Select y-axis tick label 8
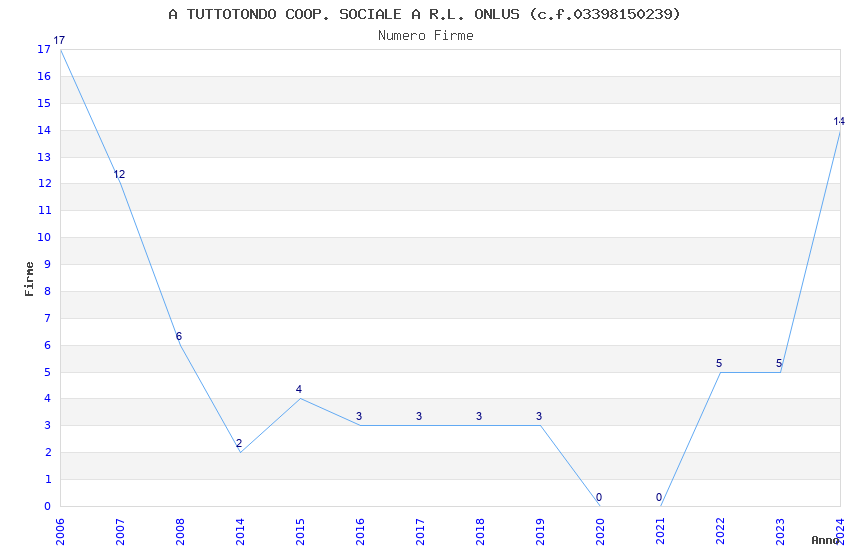Viewport: 850px width, 550px height. coord(48,291)
